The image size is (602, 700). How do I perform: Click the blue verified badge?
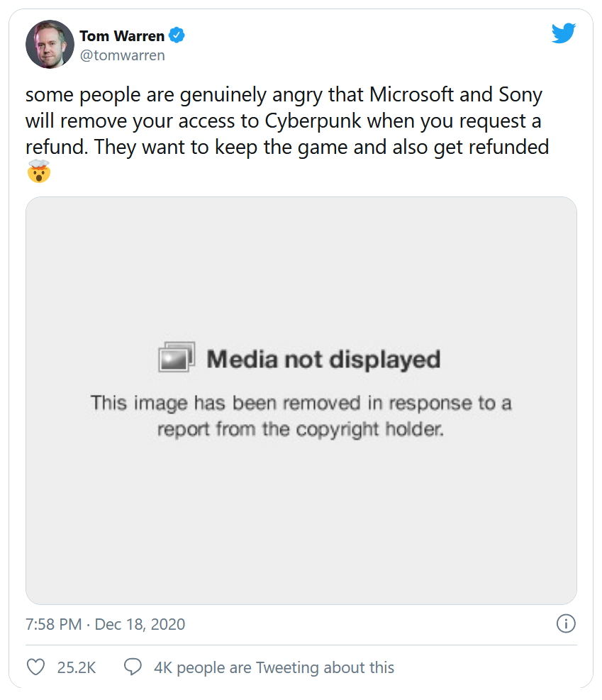click(x=177, y=35)
